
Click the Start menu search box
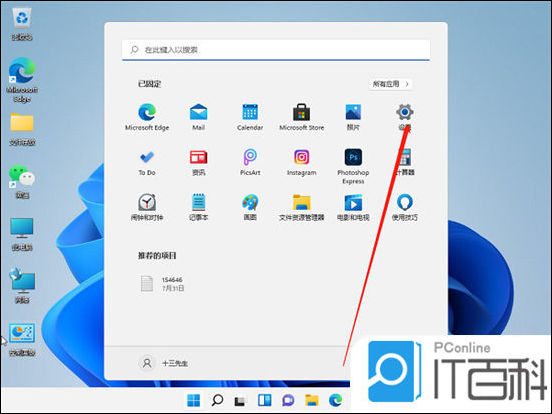click(x=276, y=50)
